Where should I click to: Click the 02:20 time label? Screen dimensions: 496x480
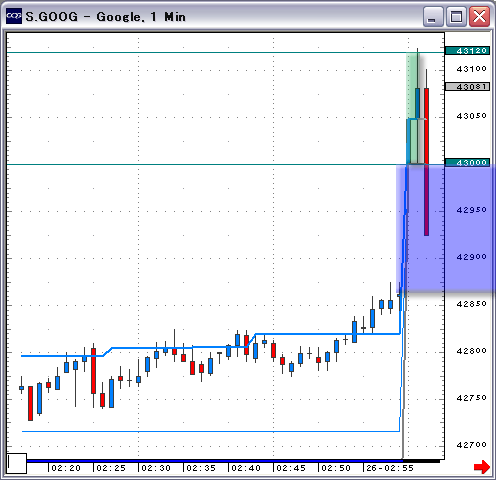[66, 468]
